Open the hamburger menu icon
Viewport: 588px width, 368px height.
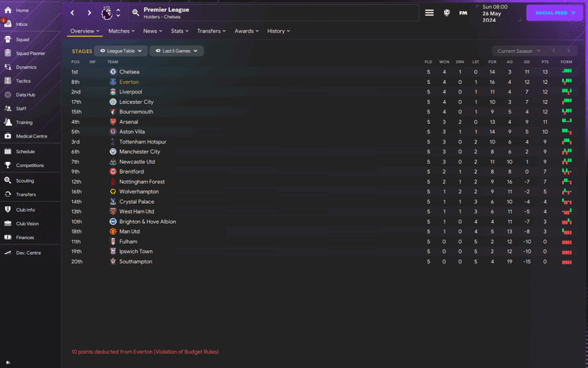pyautogui.click(x=429, y=13)
